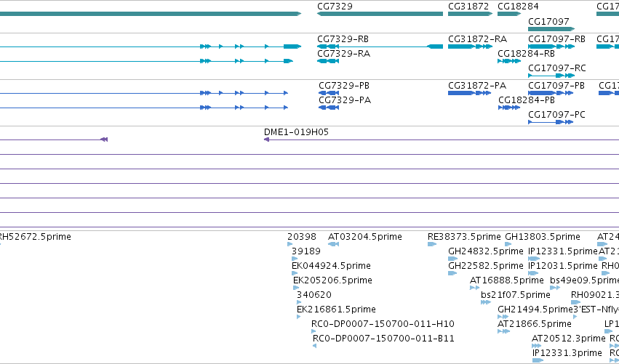Click transcript label CG17097-RB
619x364 pixels.
[556, 39]
